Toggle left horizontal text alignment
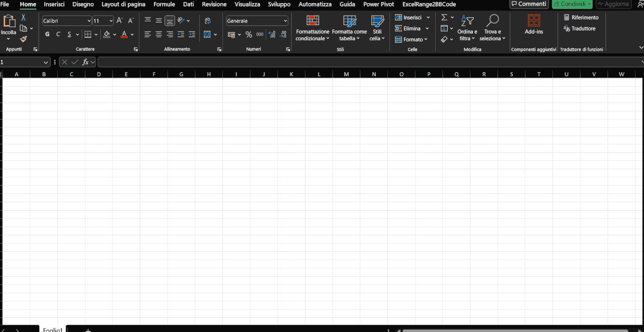644x332 pixels. (148, 34)
